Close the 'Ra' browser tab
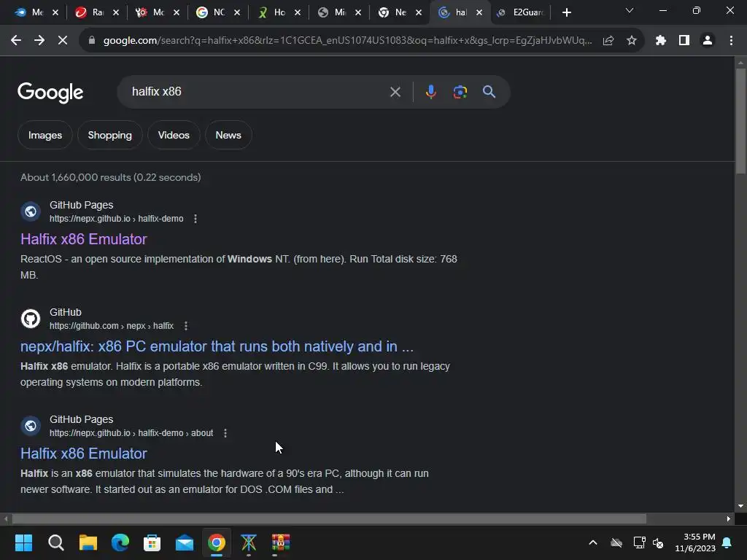 (x=116, y=12)
